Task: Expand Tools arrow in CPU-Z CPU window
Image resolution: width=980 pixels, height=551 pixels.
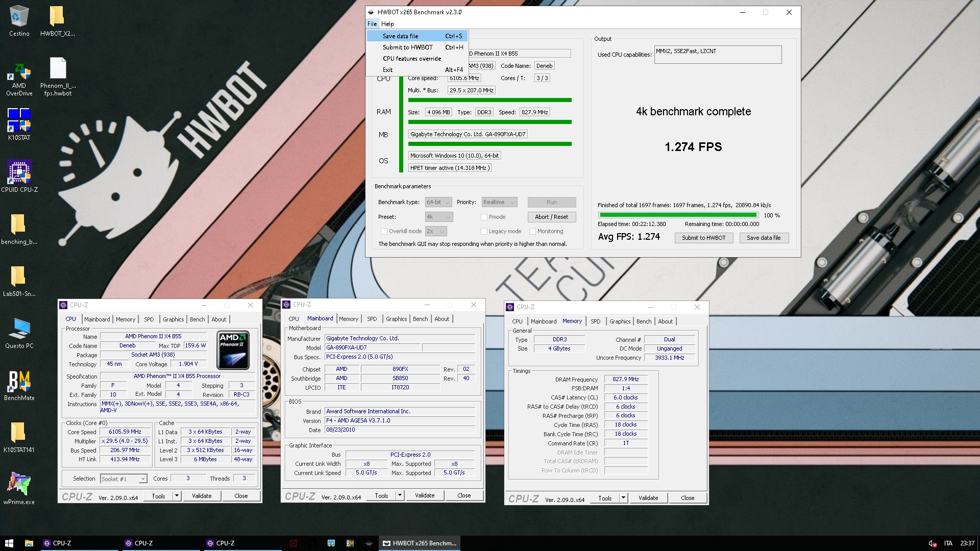Action: tap(177, 496)
